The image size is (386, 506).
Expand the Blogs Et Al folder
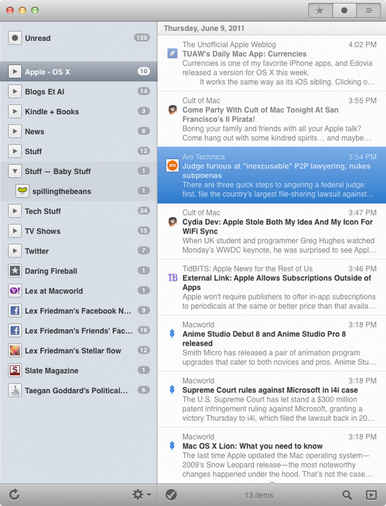click(x=15, y=92)
